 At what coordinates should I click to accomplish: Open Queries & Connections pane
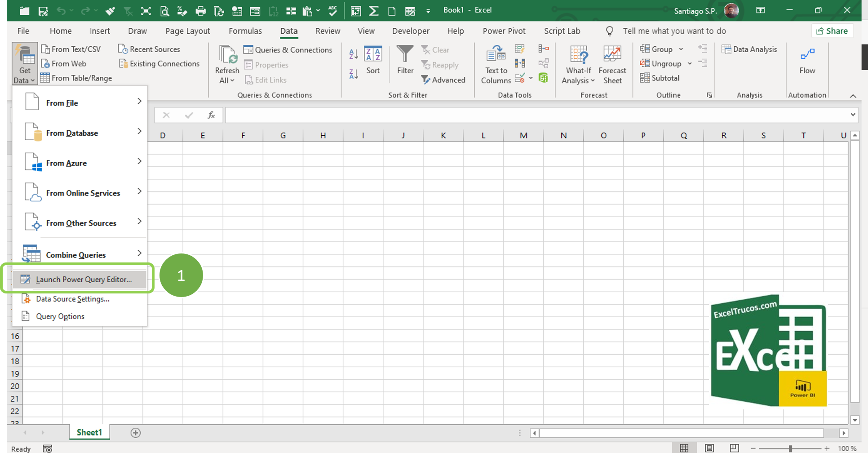[288, 50]
